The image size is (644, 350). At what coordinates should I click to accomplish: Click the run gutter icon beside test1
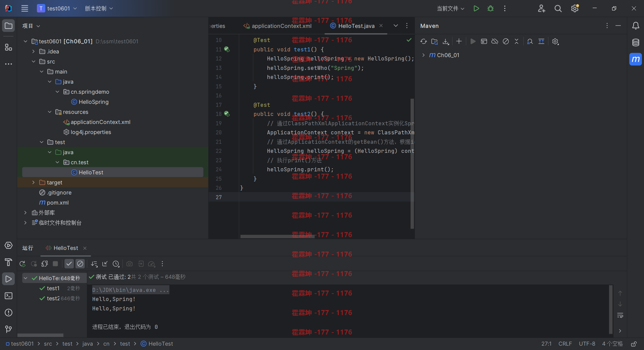(x=227, y=49)
